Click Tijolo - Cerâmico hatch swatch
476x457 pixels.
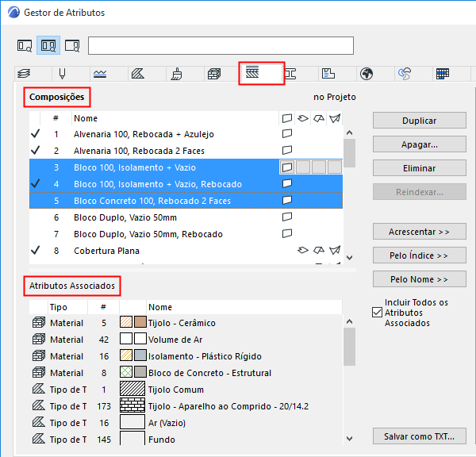click(126, 322)
